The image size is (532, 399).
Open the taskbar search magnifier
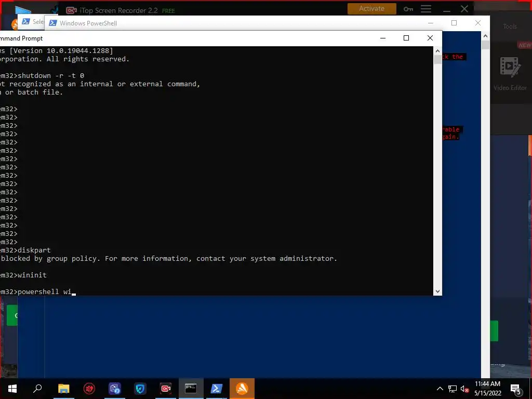pyautogui.click(x=37, y=388)
